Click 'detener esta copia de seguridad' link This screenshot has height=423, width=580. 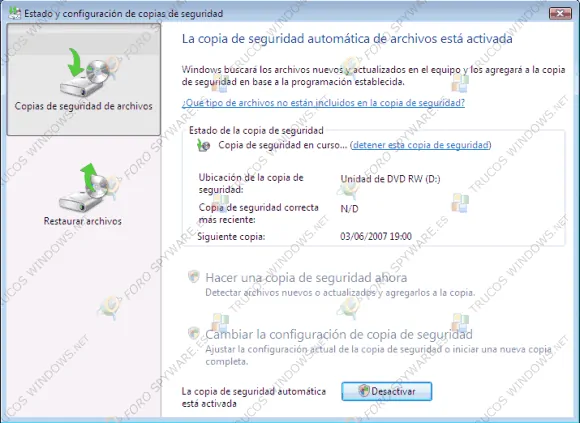tap(421, 145)
